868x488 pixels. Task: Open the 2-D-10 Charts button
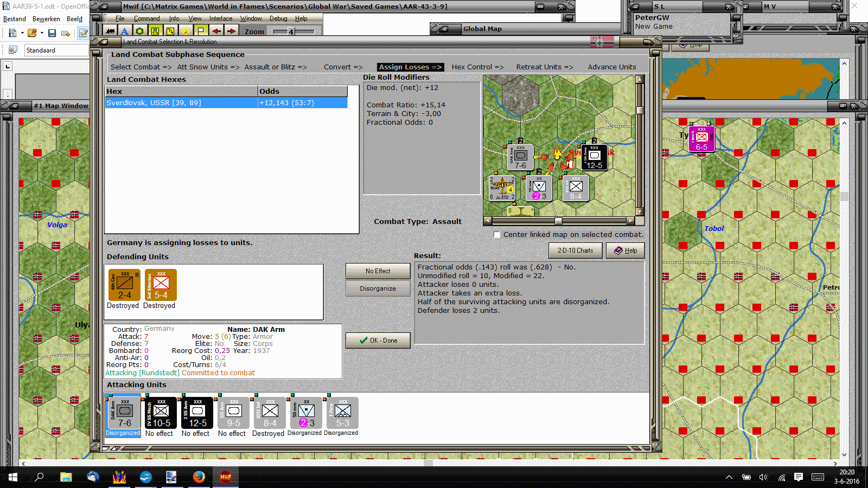coord(576,251)
